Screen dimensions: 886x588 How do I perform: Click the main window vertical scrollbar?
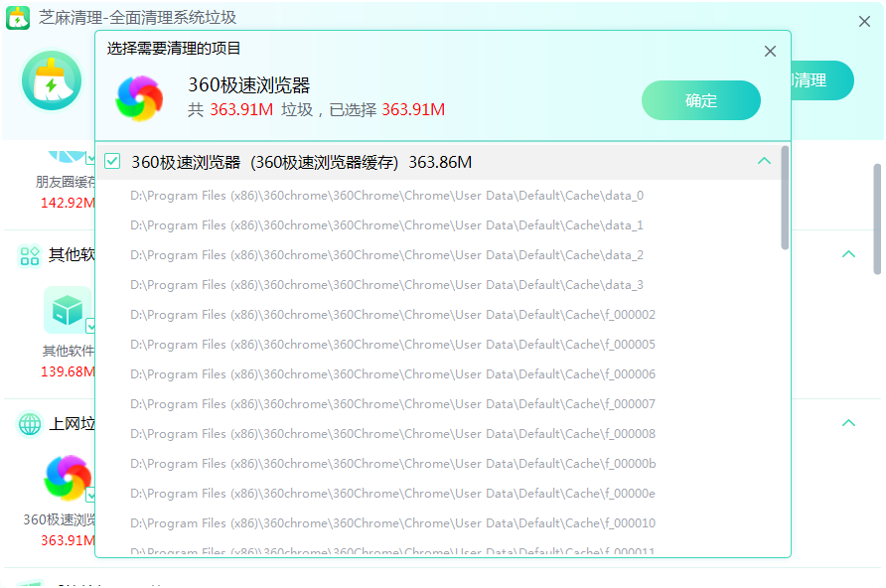coord(877,220)
